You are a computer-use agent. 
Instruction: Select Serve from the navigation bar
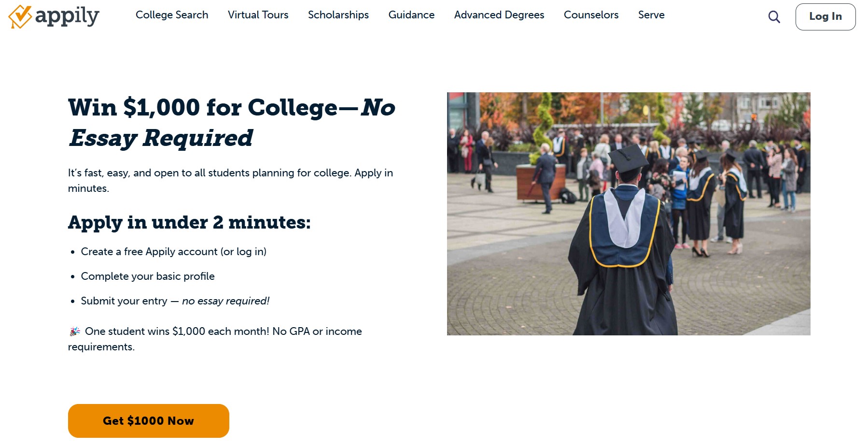(x=651, y=15)
